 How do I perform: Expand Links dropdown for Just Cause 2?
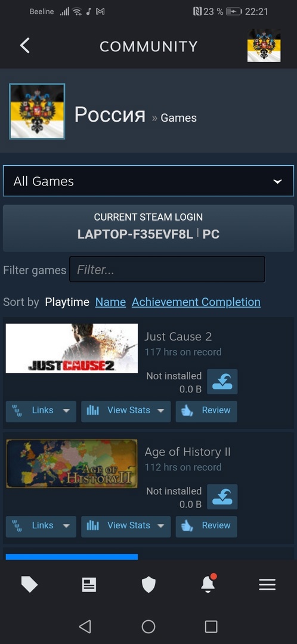pos(41,411)
